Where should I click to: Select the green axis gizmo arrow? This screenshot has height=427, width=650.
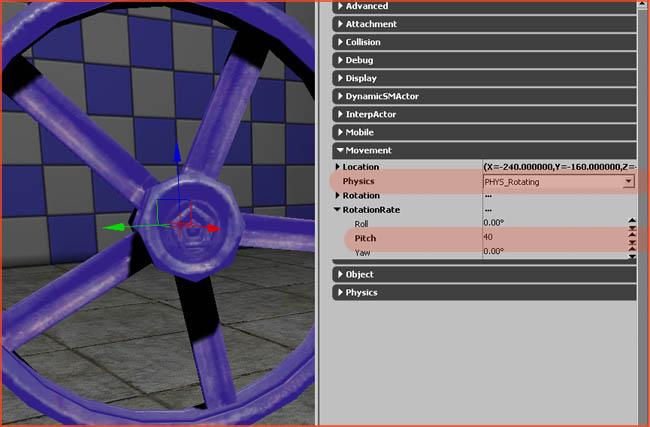tap(112, 227)
